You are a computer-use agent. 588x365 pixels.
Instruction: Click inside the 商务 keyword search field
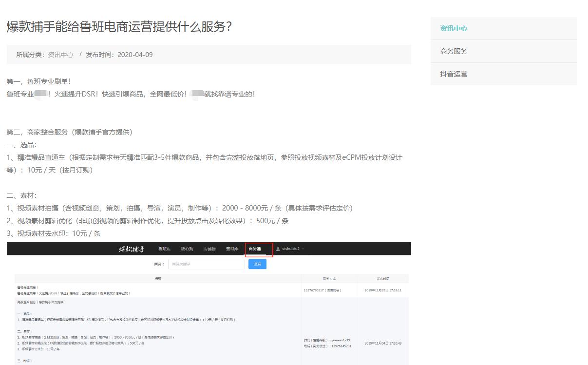[x=206, y=263]
